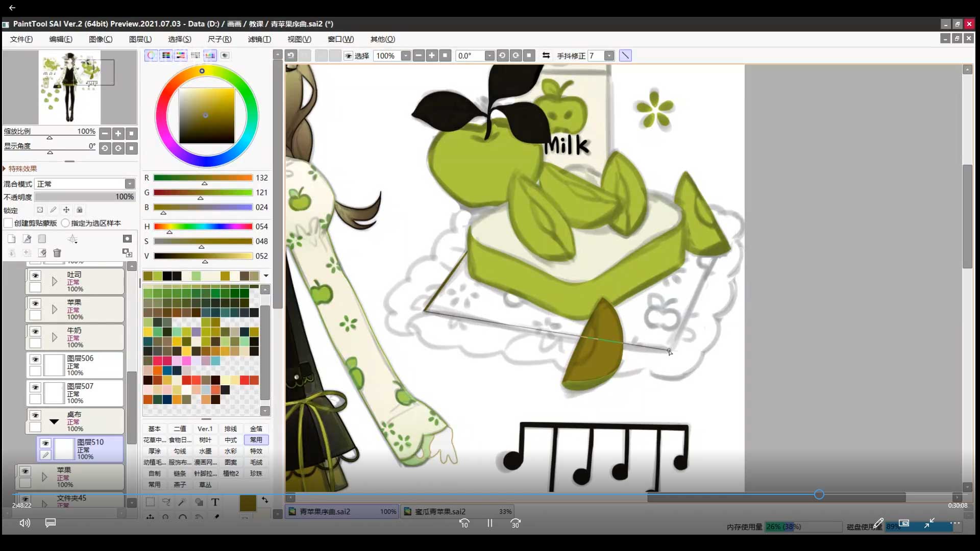
Task: Select the 厚涂 brush group button
Action: (154, 451)
